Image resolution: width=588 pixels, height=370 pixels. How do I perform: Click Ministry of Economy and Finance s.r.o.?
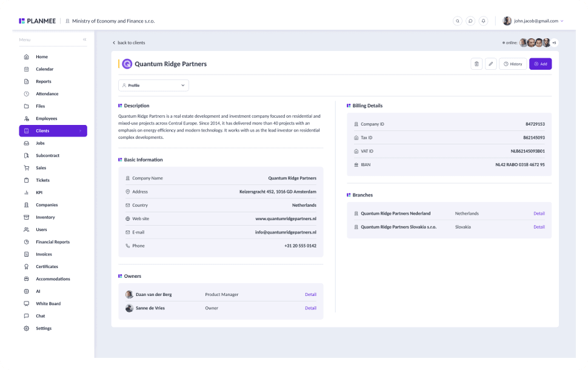pos(113,21)
